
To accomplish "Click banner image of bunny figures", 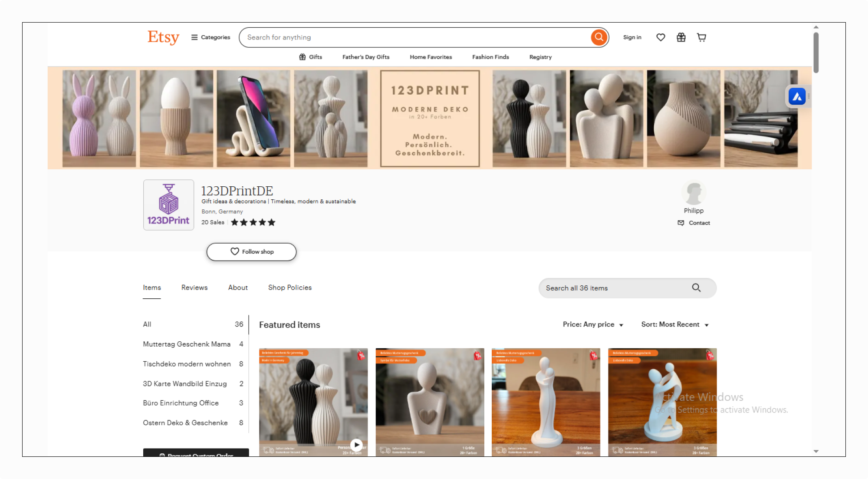I will 99,119.
